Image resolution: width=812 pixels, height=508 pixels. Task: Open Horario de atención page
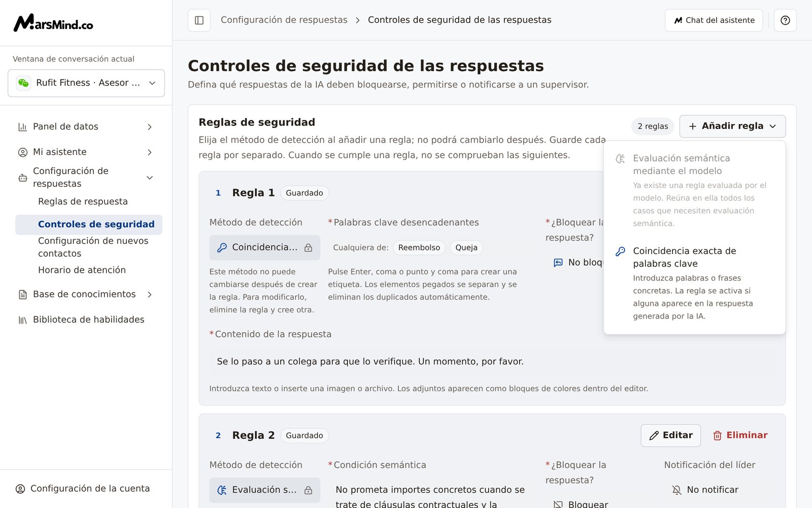coord(82,270)
